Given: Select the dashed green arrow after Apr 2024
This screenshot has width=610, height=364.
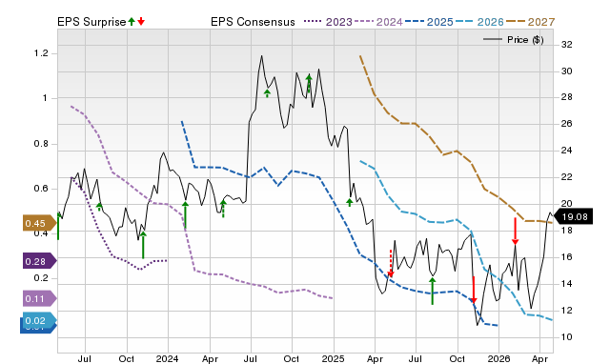Looking at the screenshot, I should tap(223, 209).
